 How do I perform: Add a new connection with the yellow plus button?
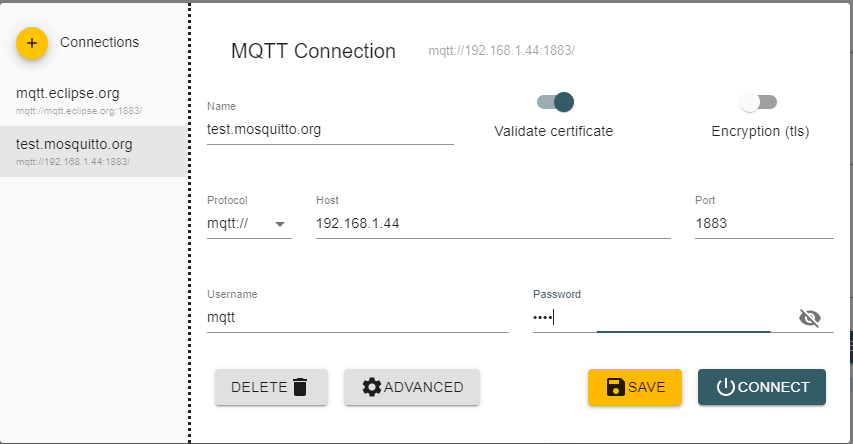(32, 43)
